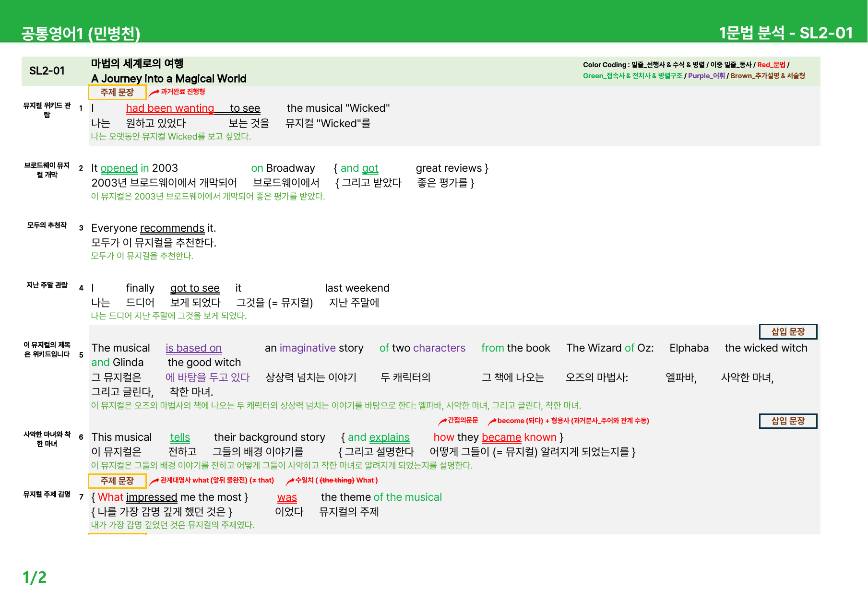Click the Green_접속사 legend text
The width and height of the screenshot is (868, 613).
click(632, 76)
